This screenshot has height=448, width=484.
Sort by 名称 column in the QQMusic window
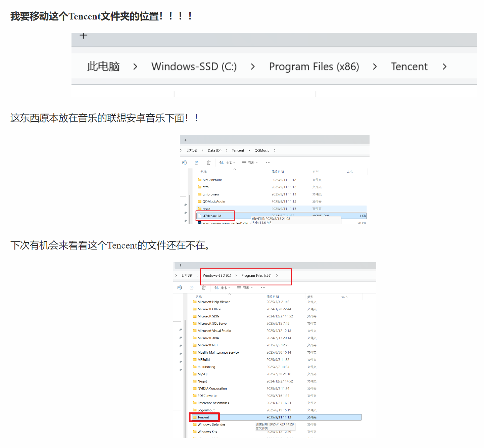(204, 172)
